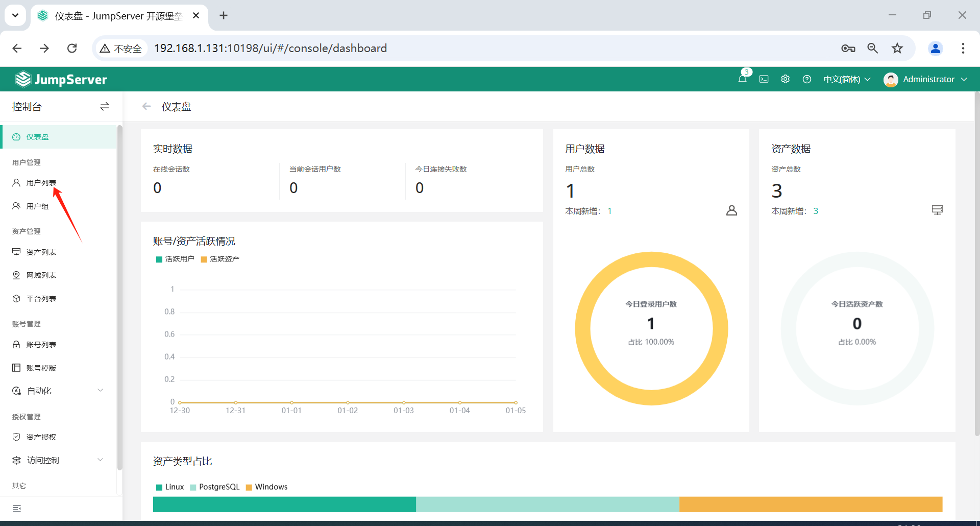Toggle the Linux legend item
Viewport: 980px width, 526px height.
(170, 487)
